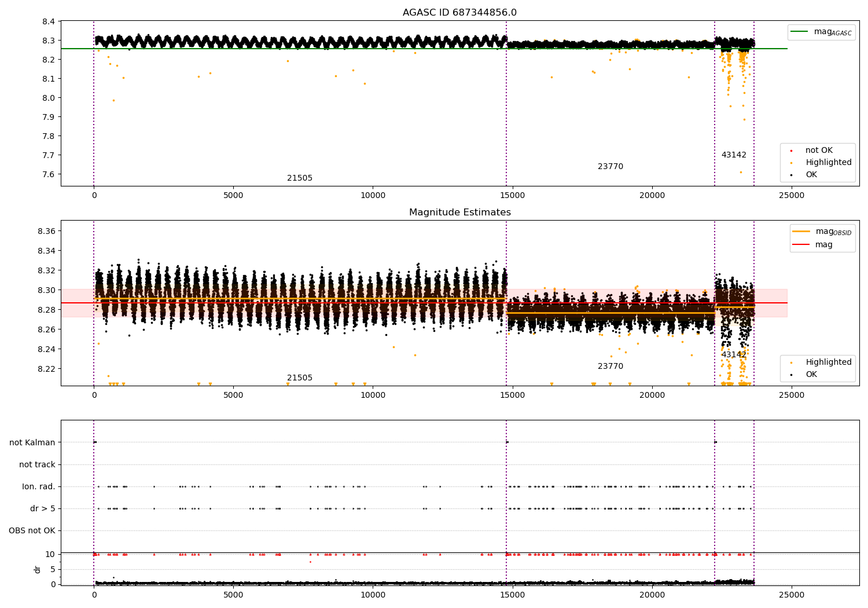Click the "25000" x-tick under the bottom plot
Screen dimensions: 868x608
792,595
